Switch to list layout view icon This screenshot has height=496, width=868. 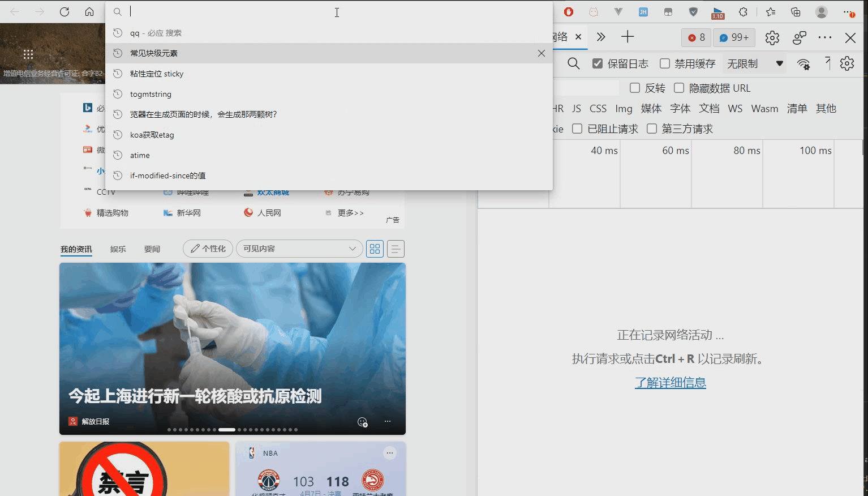(396, 249)
